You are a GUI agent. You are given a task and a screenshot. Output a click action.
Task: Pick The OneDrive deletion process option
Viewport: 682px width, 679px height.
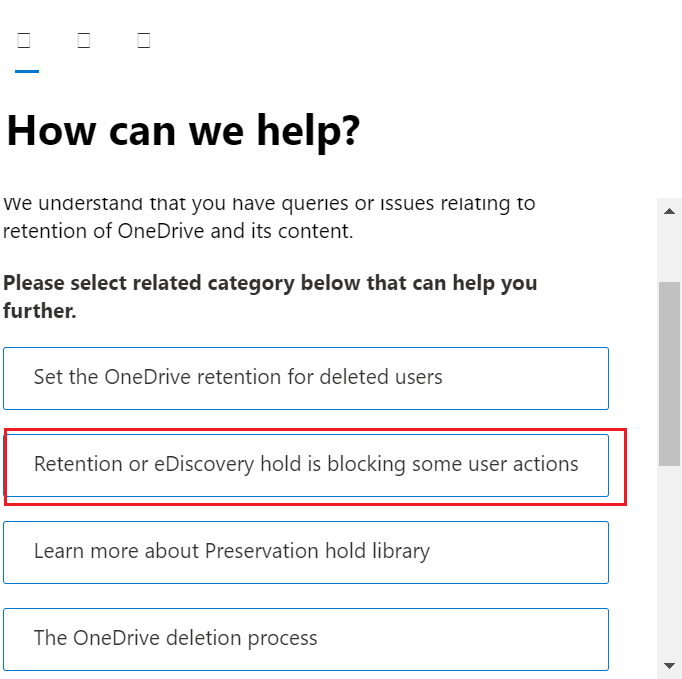pyautogui.click(x=306, y=639)
